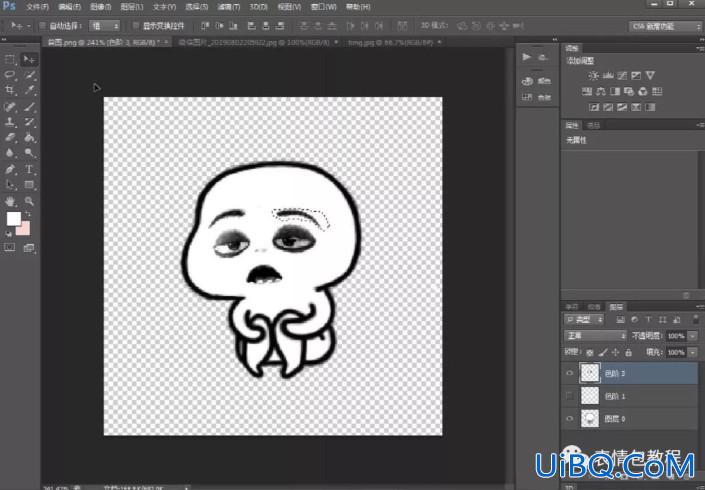This screenshot has width=705, height=490.
Task: Click the Exposure adjustment icon
Action: point(636,75)
